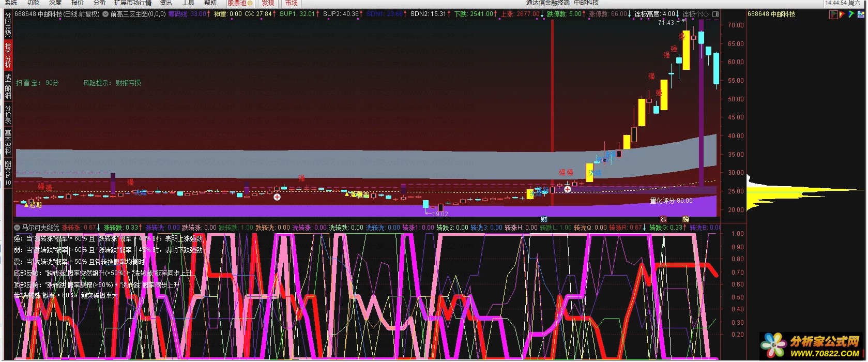This screenshot has width=868, height=362.
Task: Click 涨转涨: 0.67 value
Action: (x=79, y=228)
